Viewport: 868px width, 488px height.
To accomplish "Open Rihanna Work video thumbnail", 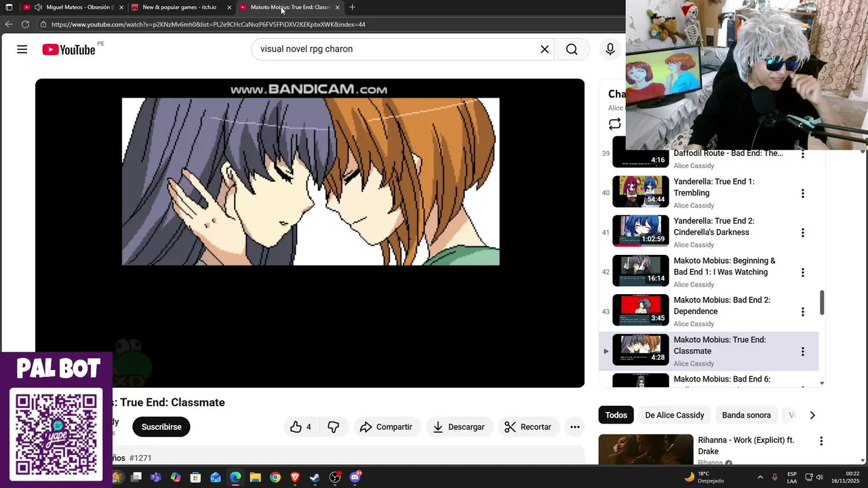I will pos(646,449).
